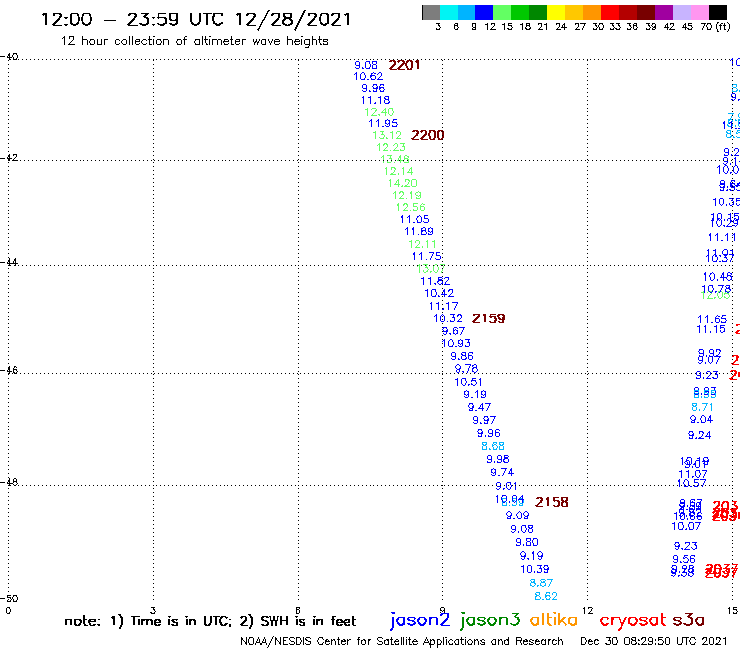Select the green value 12.56

pos(411,207)
